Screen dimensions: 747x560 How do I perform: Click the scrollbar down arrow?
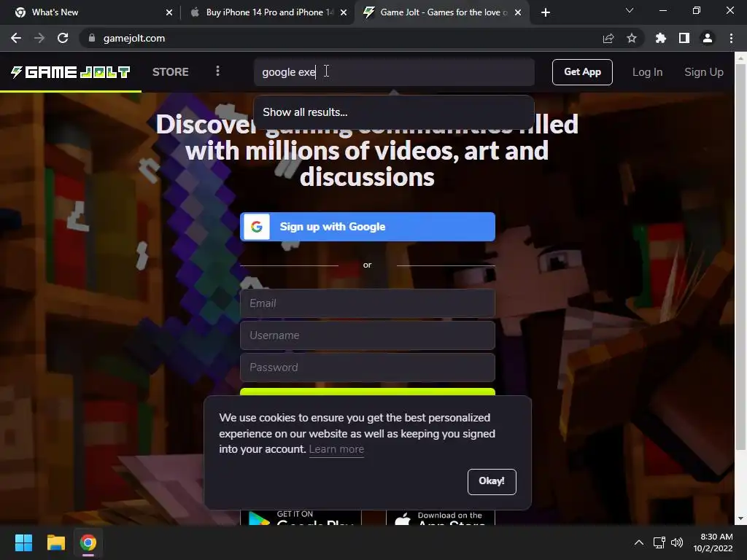point(740,518)
